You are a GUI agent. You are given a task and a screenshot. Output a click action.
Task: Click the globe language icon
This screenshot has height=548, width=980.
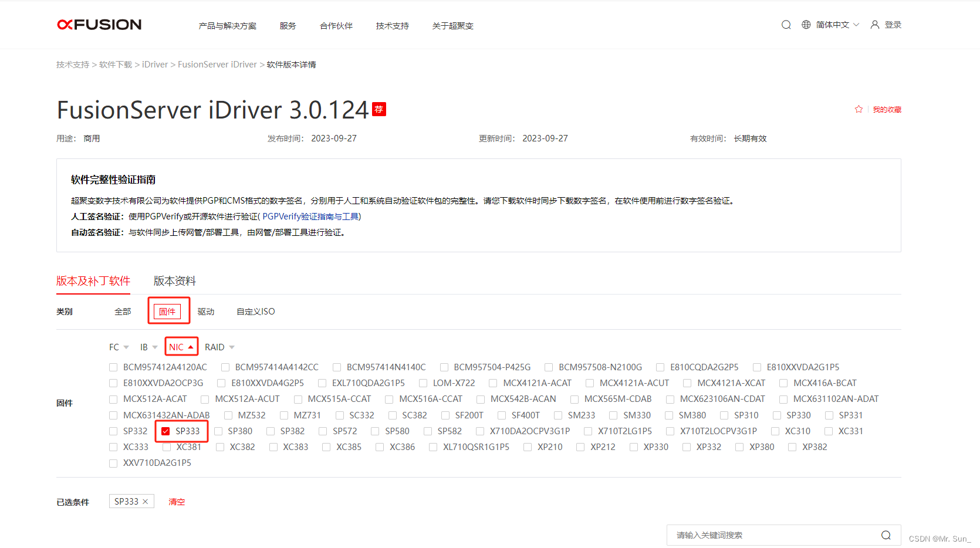tap(806, 25)
